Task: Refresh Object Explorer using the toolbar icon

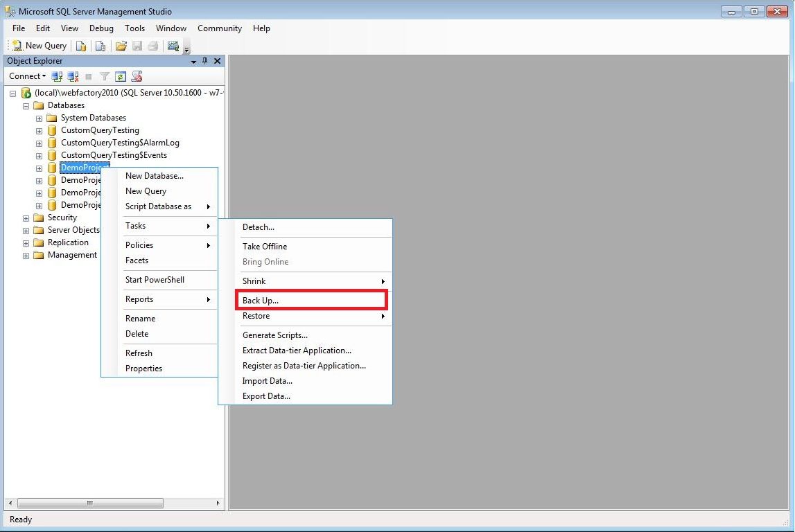Action: (121, 76)
